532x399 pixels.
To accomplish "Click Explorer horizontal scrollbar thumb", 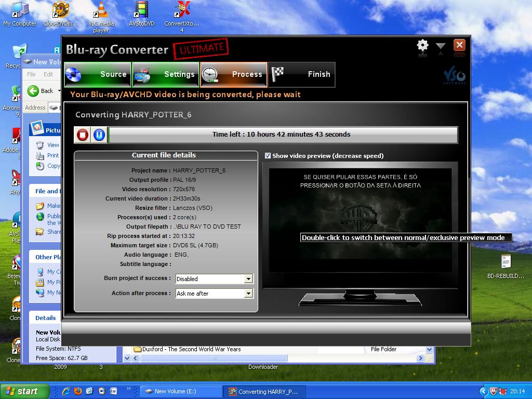I will [x=214, y=358].
